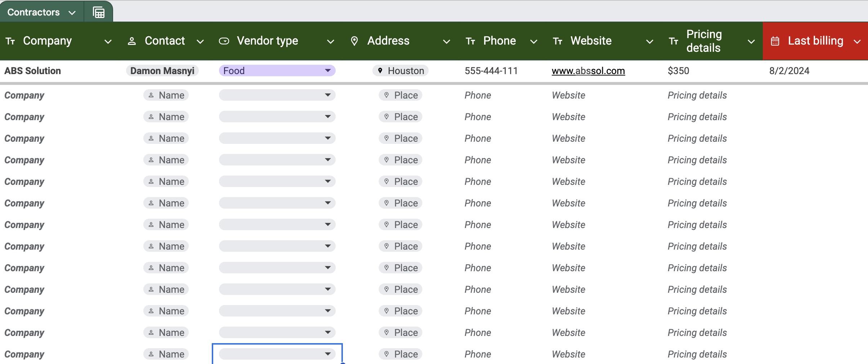Open the www.abssol.com link
Screen dimensions: 868x364
588,71
